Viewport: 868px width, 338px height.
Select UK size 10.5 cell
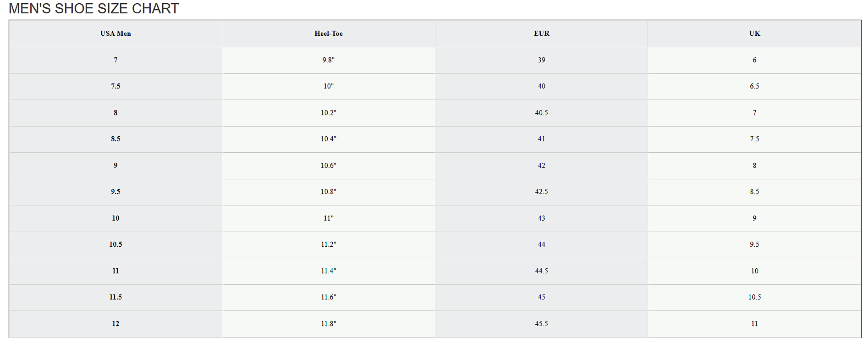tap(754, 297)
